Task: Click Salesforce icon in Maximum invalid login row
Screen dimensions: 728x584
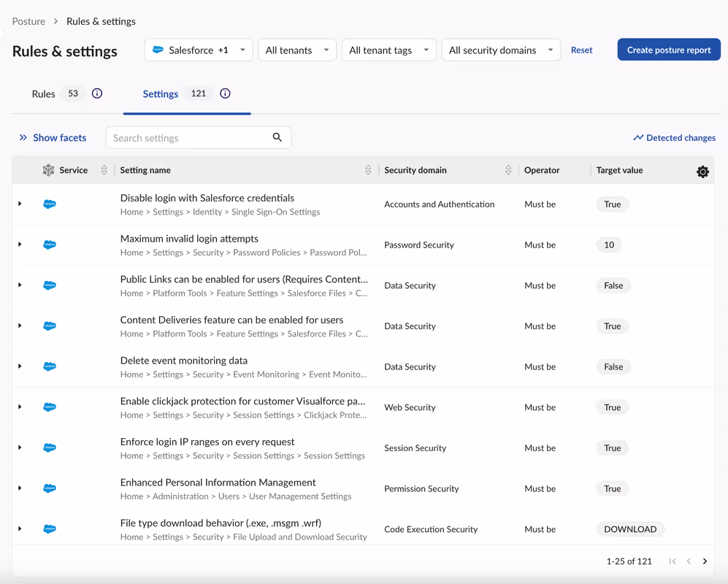Action: [x=50, y=245]
